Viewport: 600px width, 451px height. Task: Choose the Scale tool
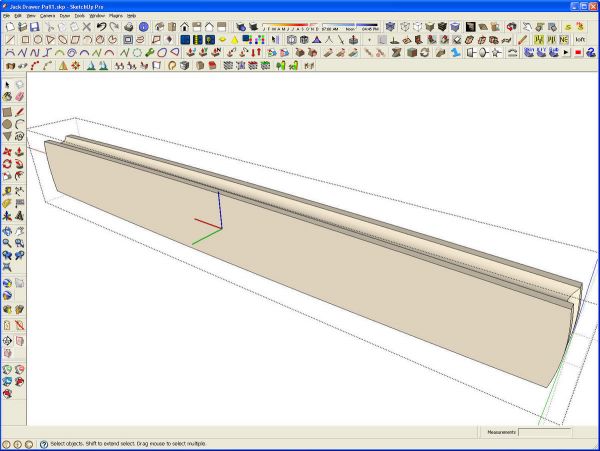pyautogui.click(x=7, y=176)
